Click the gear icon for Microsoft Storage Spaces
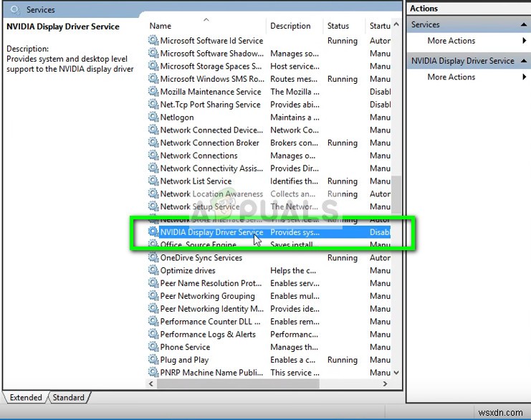 [153, 66]
